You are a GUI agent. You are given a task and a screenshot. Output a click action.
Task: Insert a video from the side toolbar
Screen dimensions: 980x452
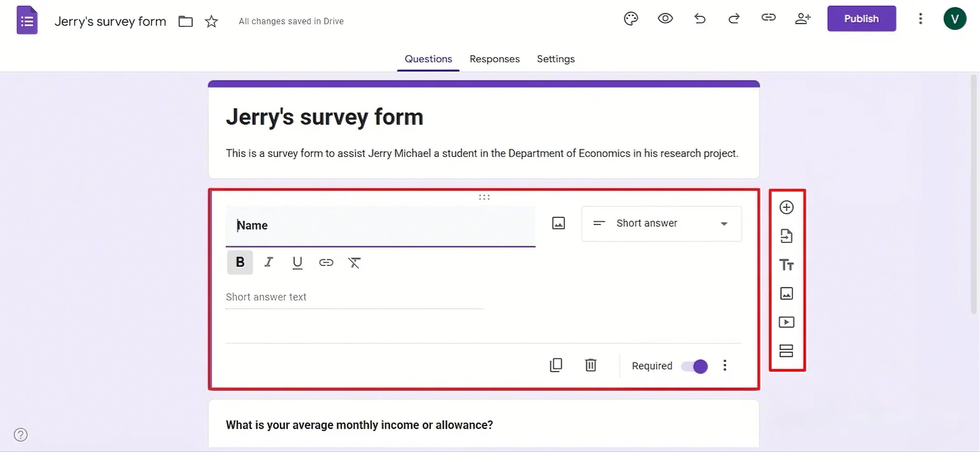point(787,322)
